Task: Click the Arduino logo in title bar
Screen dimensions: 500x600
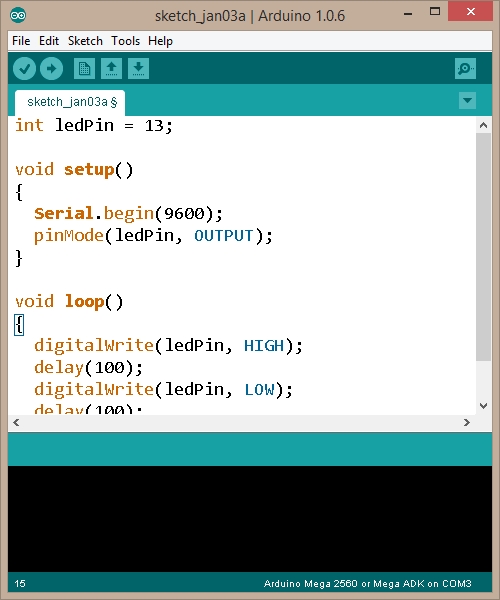Action: pyautogui.click(x=18, y=15)
